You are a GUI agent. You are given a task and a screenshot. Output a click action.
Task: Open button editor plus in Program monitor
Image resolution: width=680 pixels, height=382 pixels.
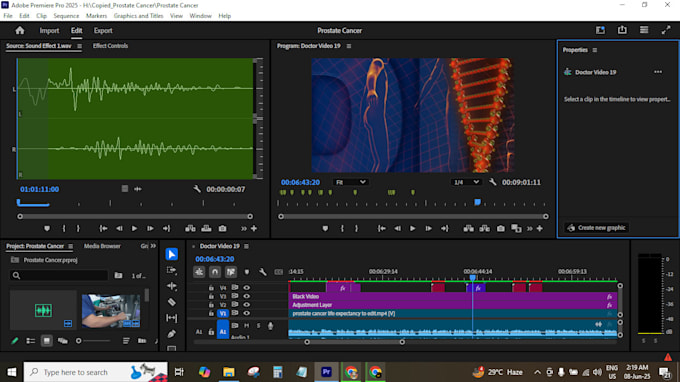(539, 229)
